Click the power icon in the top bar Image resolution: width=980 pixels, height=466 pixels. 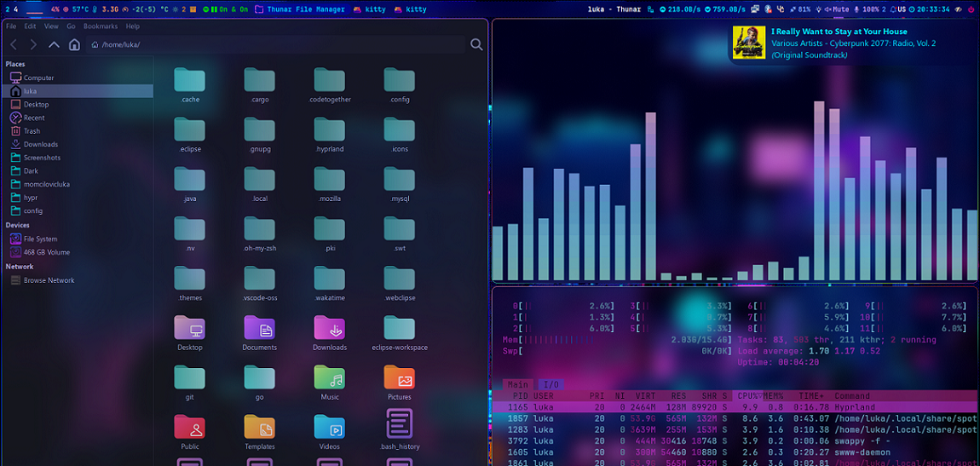click(971, 9)
